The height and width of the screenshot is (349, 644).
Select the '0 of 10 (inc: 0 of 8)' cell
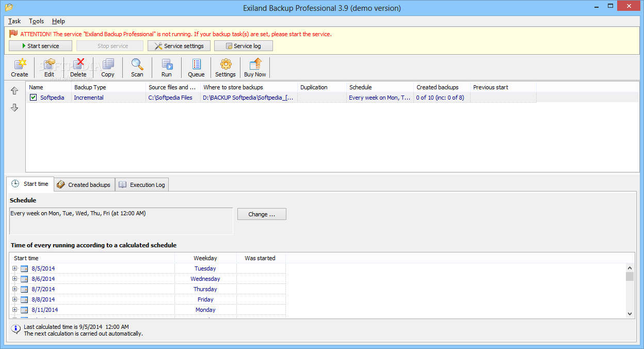[x=442, y=98]
